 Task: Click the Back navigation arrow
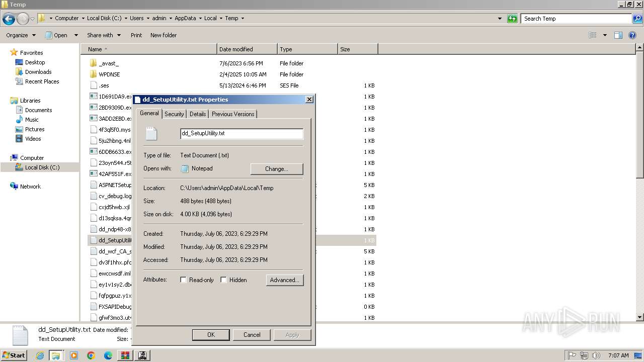(x=9, y=19)
